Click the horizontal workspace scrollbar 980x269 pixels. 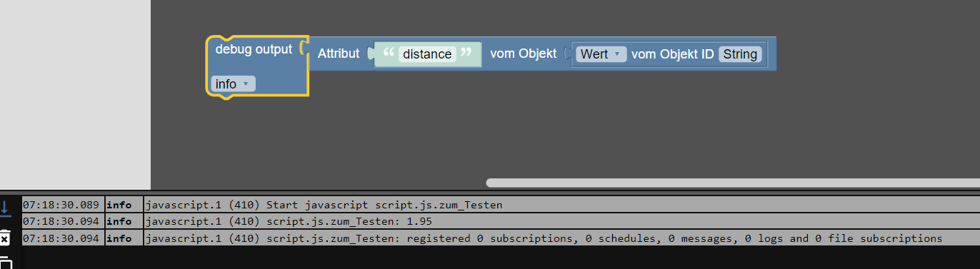[733, 183]
